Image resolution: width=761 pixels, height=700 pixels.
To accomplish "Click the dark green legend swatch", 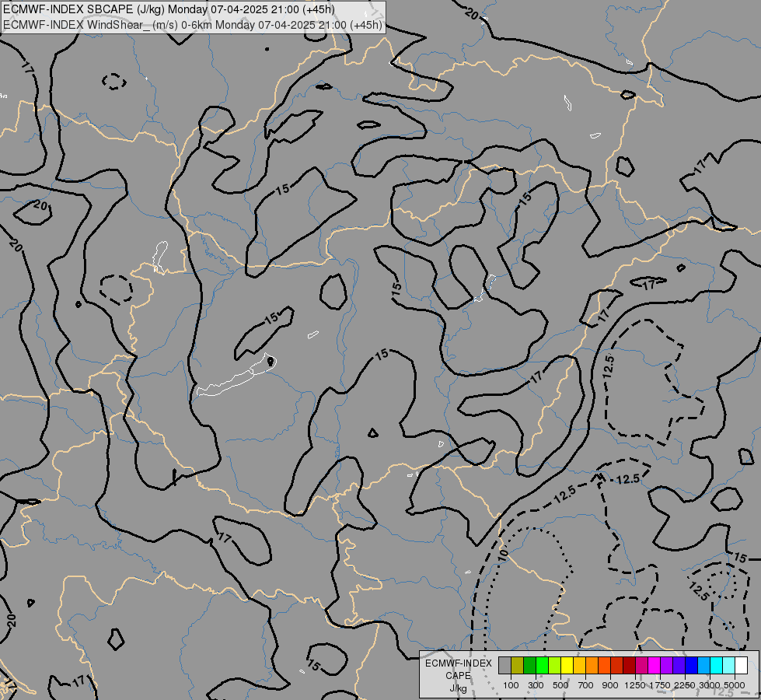I will [529, 666].
